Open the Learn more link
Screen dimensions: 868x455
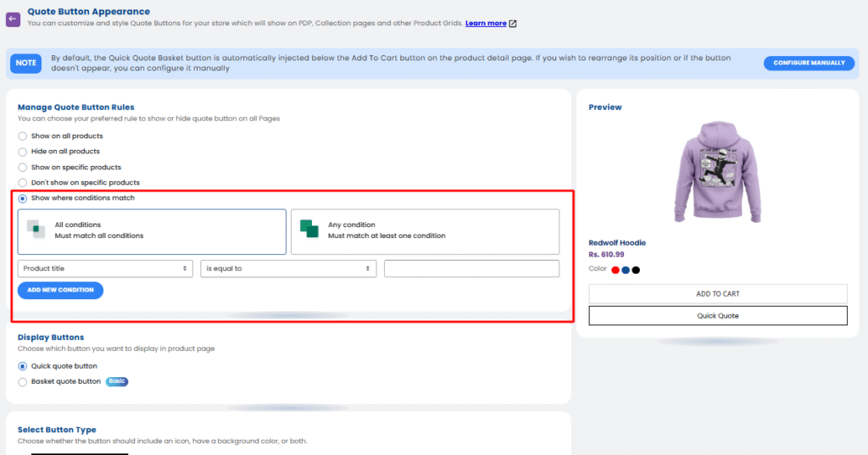point(486,24)
